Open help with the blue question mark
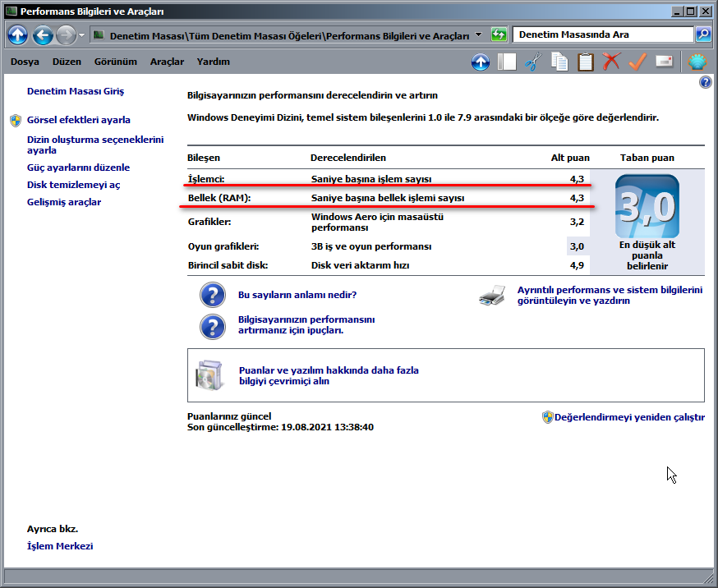This screenshot has height=588, width=718. point(705,82)
